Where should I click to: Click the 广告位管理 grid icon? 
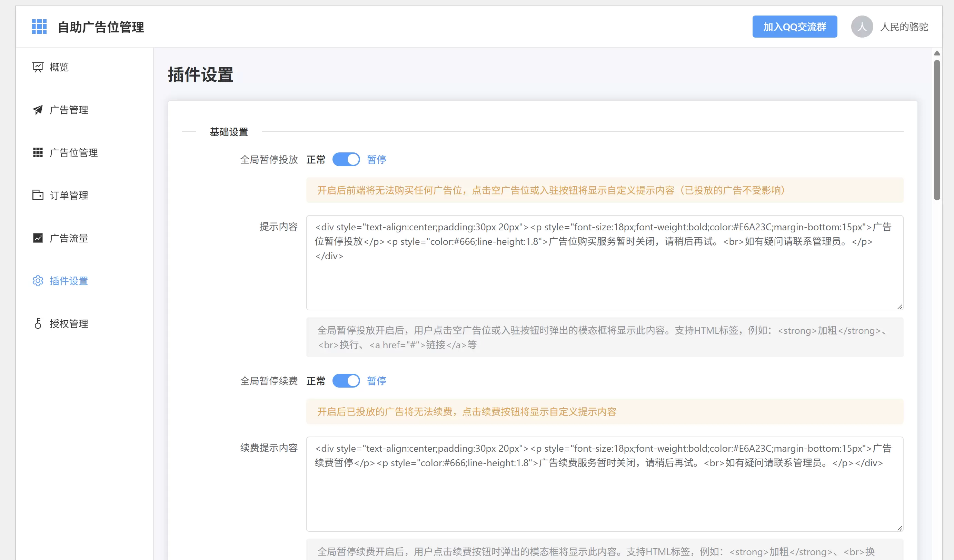pos(38,153)
